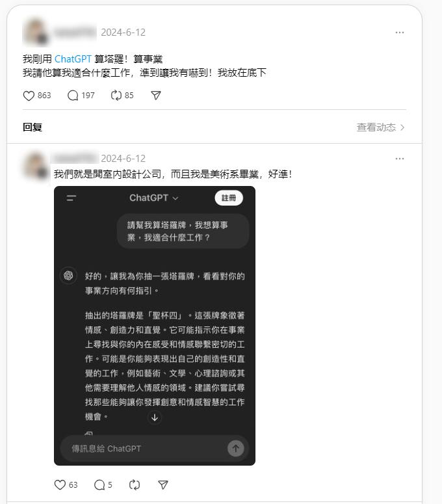Open the main post author's blurred username
442x504 pixels.
[75, 33]
